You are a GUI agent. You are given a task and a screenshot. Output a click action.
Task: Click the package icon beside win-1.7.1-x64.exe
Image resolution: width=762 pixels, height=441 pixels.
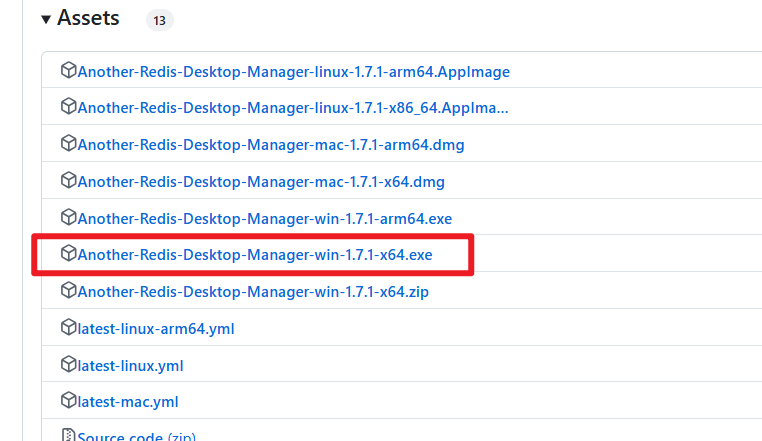tap(69, 253)
